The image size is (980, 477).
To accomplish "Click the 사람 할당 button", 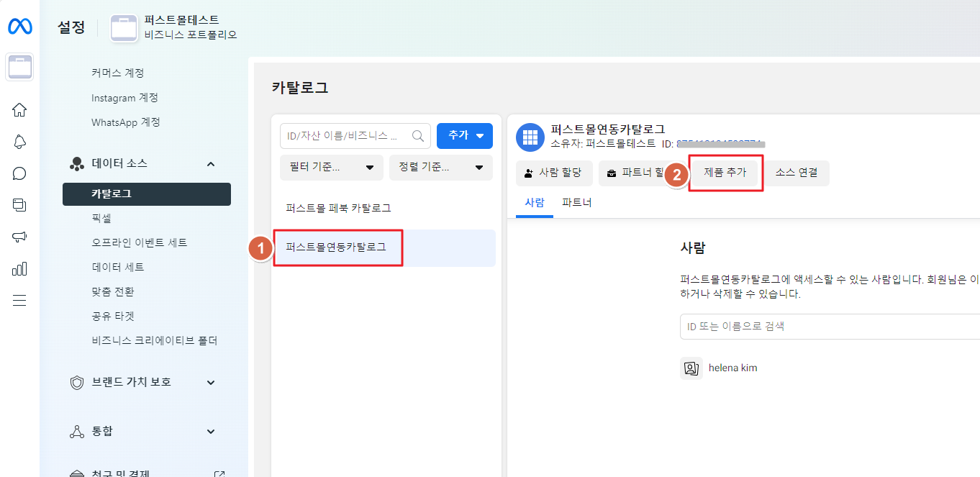I will (x=554, y=173).
